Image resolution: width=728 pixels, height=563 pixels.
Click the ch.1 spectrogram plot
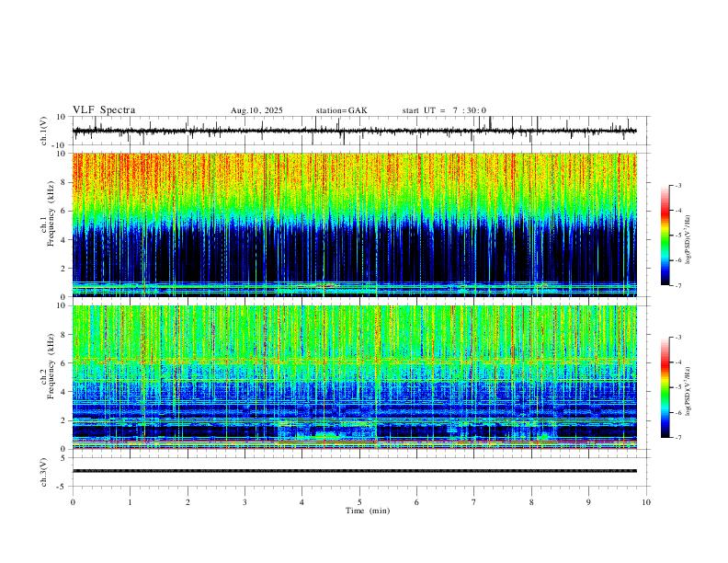(354, 224)
